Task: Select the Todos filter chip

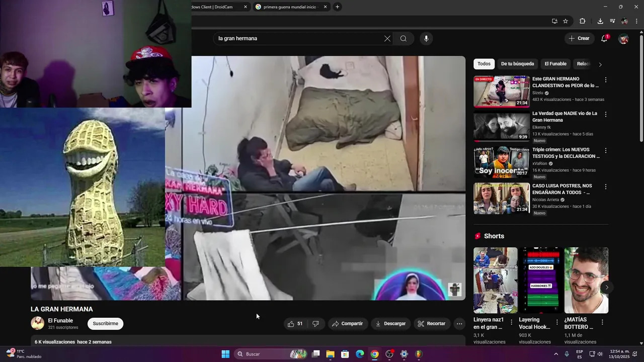Action: pos(484,64)
